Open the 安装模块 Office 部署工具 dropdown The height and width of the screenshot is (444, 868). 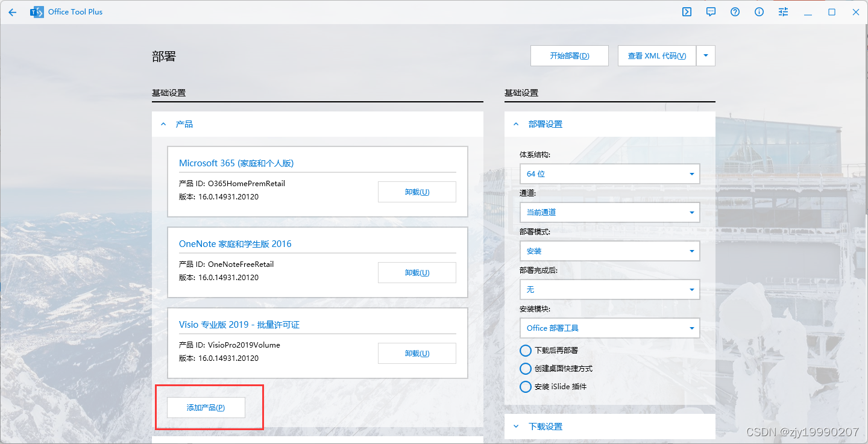click(x=609, y=328)
